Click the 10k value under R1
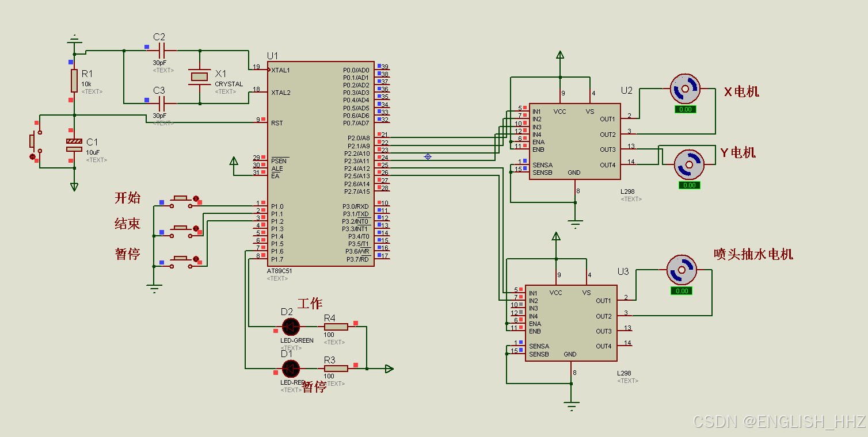The width and height of the screenshot is (868, 437). pos(86,84)
